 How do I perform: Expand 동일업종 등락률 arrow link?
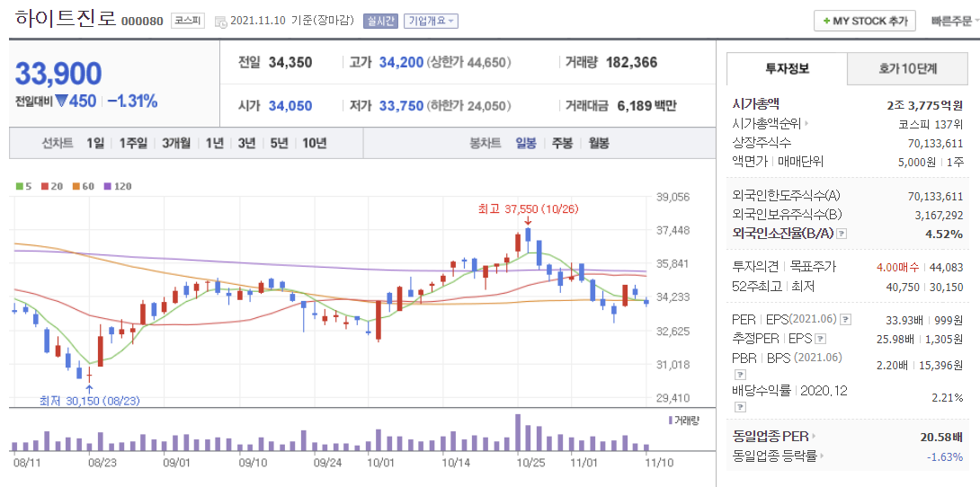pos(821,456)
